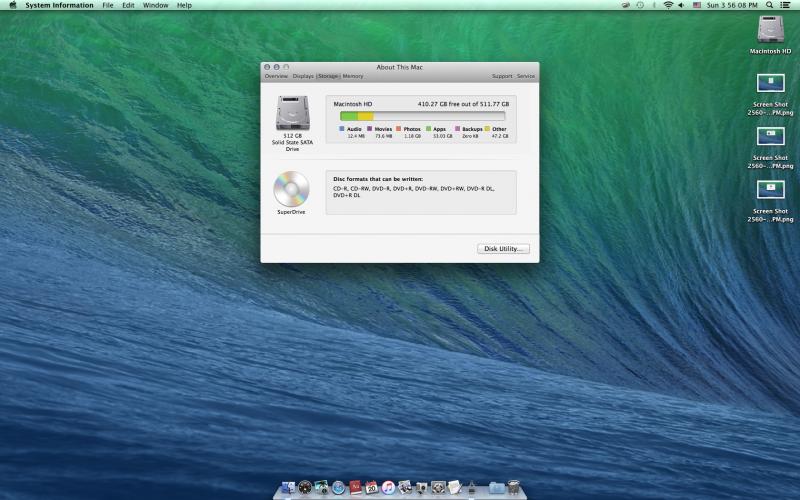The image size is (800, 500).
Task: Open the Support section
Action: pyautogui.click(x=502, y=76)
